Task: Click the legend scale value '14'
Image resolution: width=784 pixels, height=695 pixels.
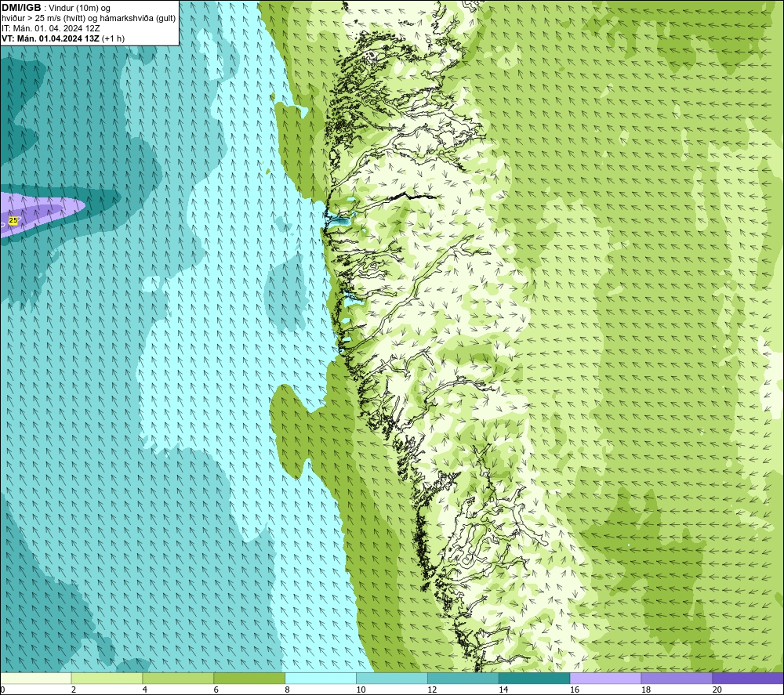Action: pyautogui.click(x=503, y=690)
